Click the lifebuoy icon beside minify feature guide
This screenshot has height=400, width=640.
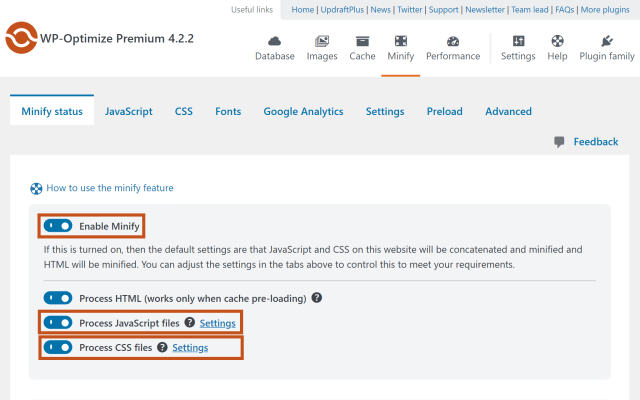point(36,189)
